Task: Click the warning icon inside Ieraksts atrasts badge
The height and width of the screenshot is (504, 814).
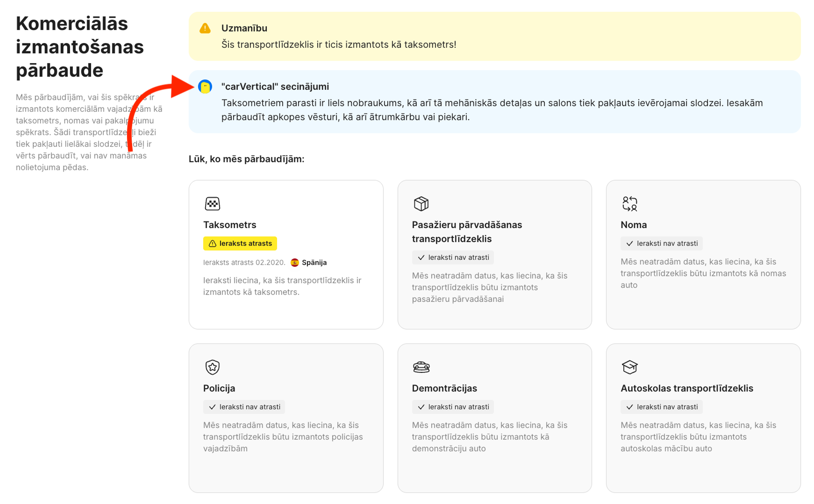Action: tap(212, 243)
